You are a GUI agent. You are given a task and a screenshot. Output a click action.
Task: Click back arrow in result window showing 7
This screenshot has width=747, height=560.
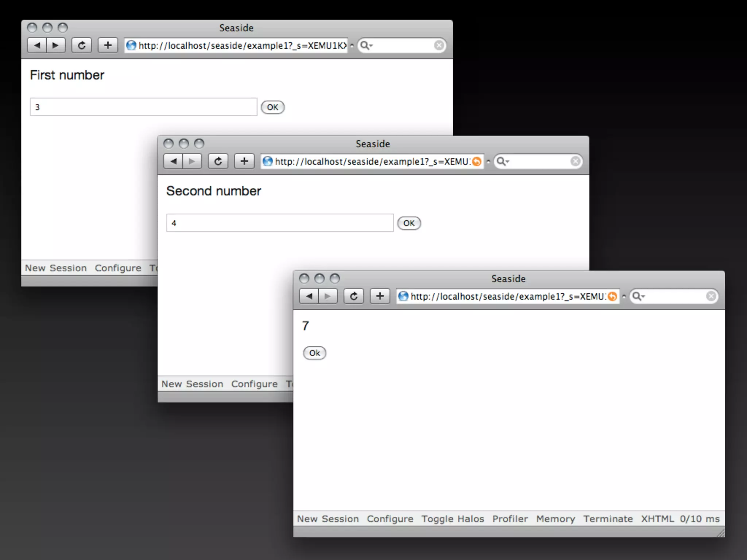coord(309,296)
